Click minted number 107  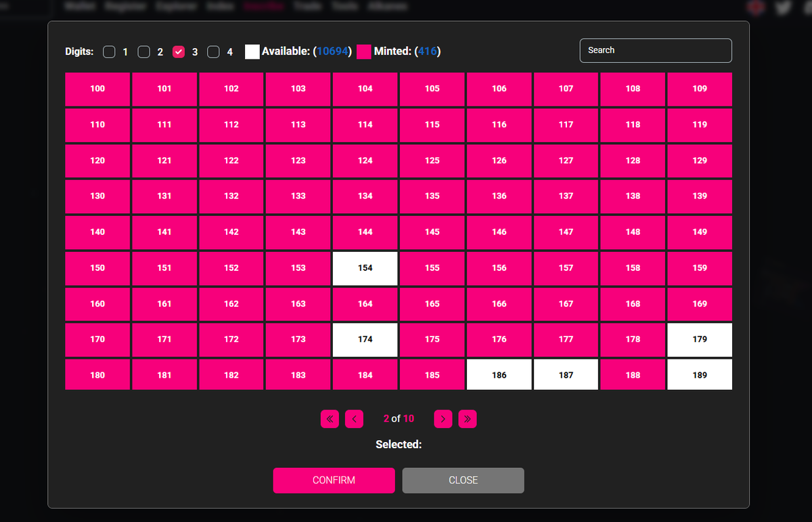point(566,89)
